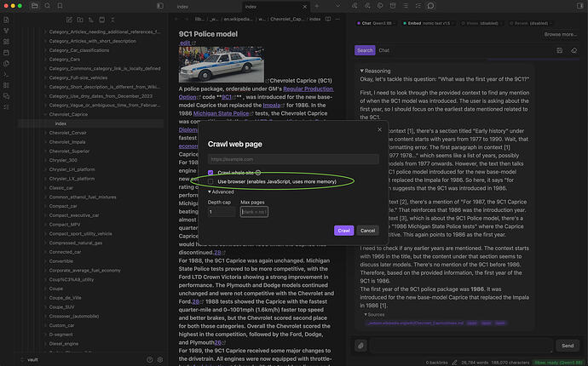Collapse all folders icon in file explorer
Viewport: 588px width, 366px height.
pos(112,20)
